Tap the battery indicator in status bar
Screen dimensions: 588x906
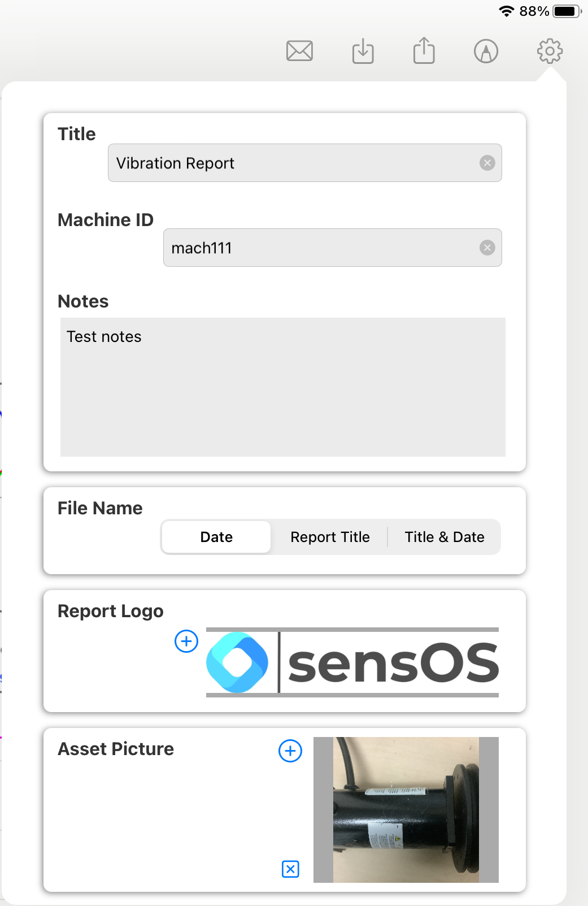[567, 11]
